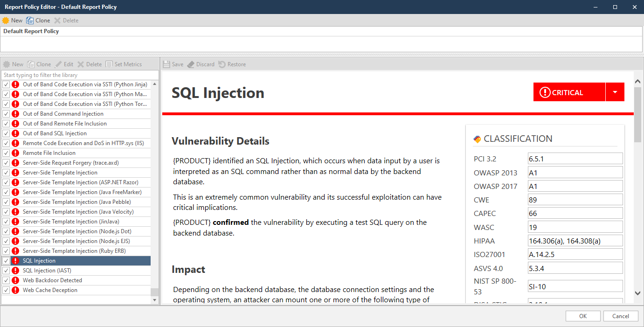The height and width of the screenshot is (327, 644).
Task: Open the severity dropdown arrow next to CRITICAL
Action: [x=615, y=92]
